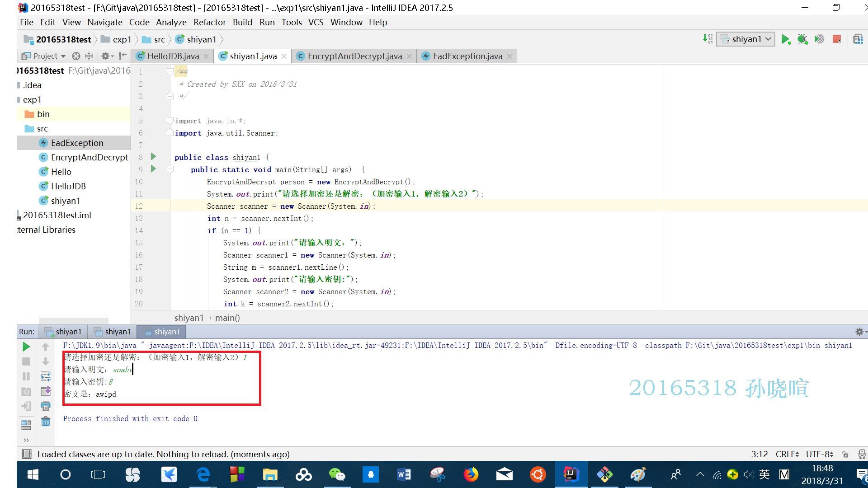Click the Make Project build icon
Screen dimensions: 868x488
point(708,39)
